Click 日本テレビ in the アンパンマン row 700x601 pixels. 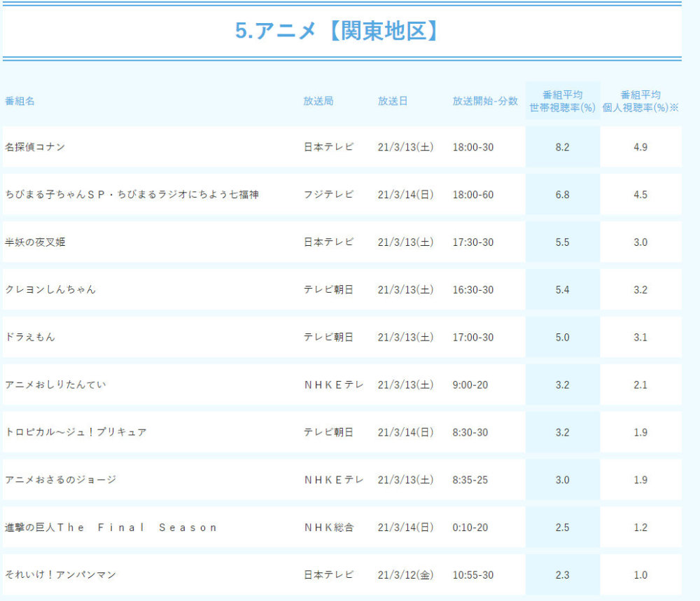point(328,574)
